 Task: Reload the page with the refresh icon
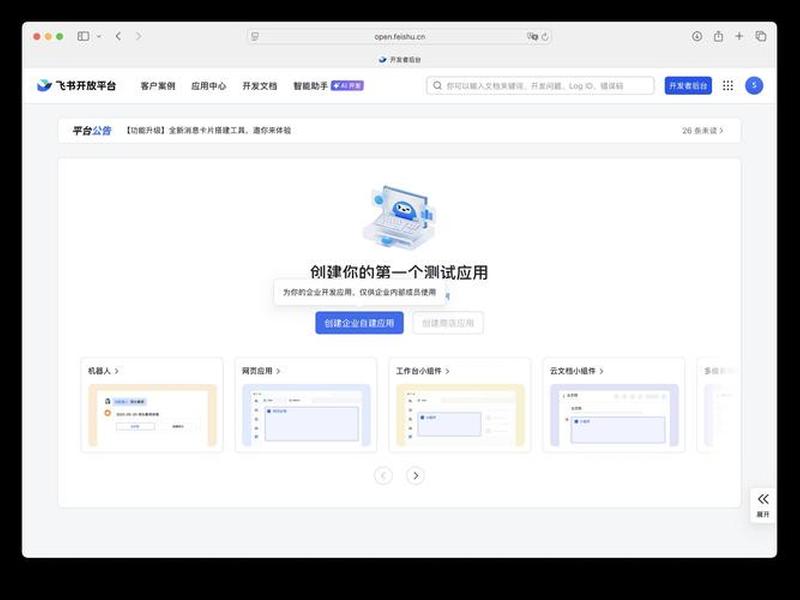tap(545, 37)
